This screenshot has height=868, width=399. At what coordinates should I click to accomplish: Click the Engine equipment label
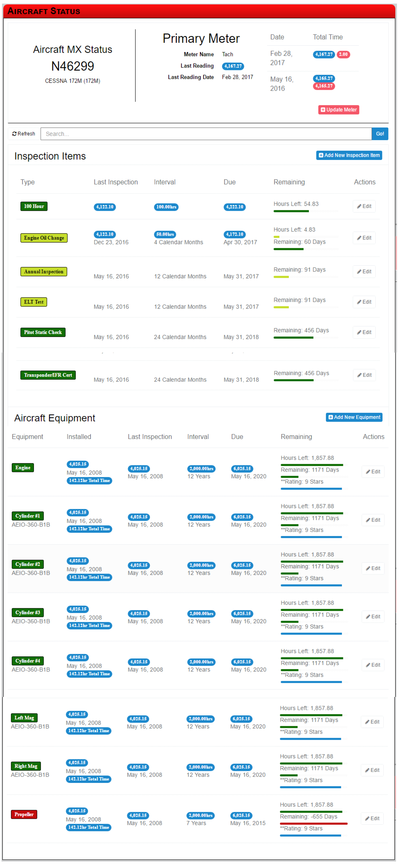[23, 468]
